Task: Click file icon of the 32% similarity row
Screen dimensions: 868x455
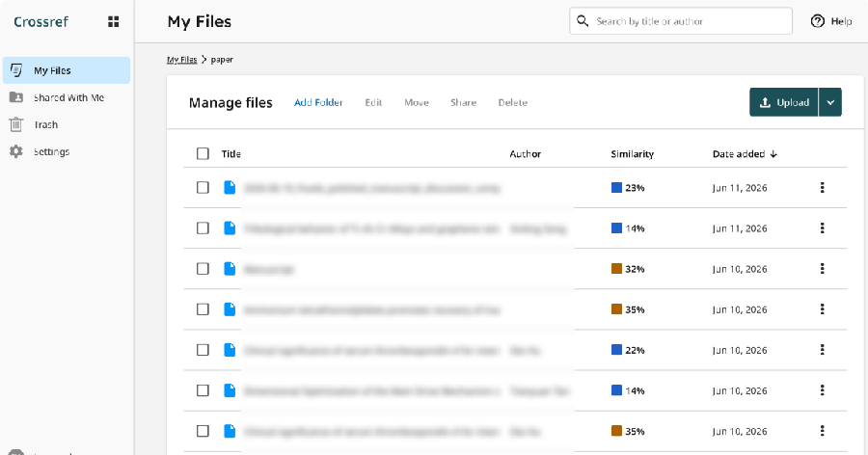Action: click(x=230, y=269)
